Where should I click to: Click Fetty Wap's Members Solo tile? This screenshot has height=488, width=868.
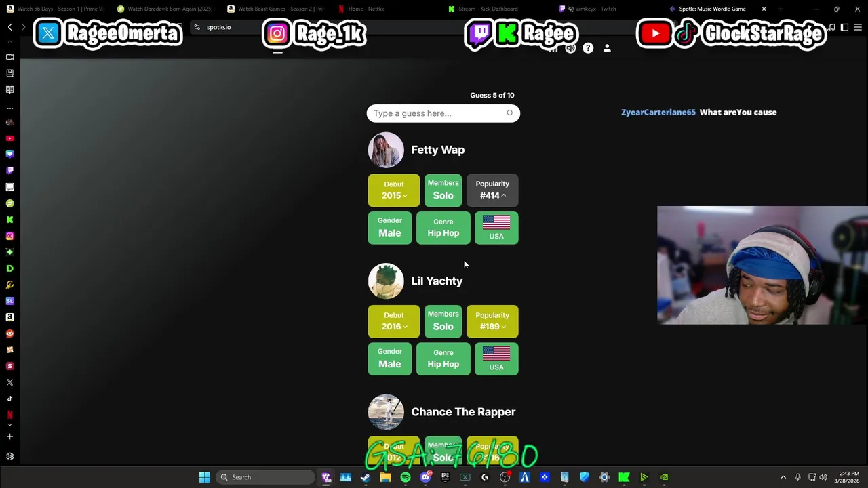[x=443, y=190]
